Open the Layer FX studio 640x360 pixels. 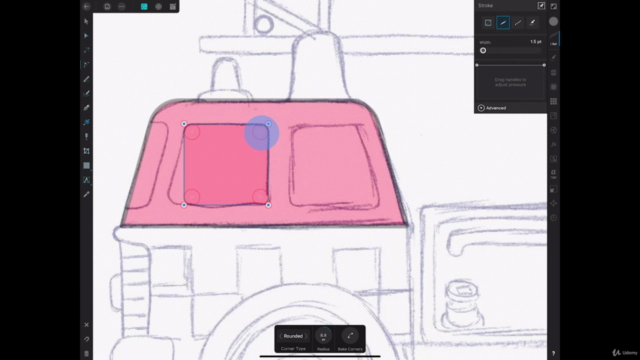click(553, 144)
